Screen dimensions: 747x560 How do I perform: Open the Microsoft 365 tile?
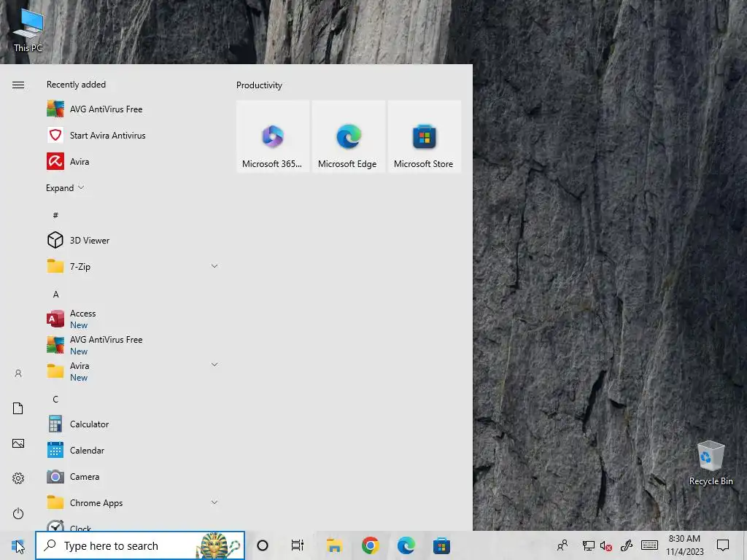point(273,136)
